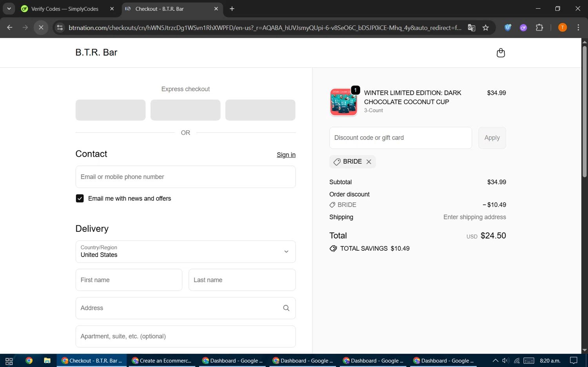The height and width of the screenshot is (367, 588).
Task: Open the Windows notification center
Action: (x=574, y=361)
